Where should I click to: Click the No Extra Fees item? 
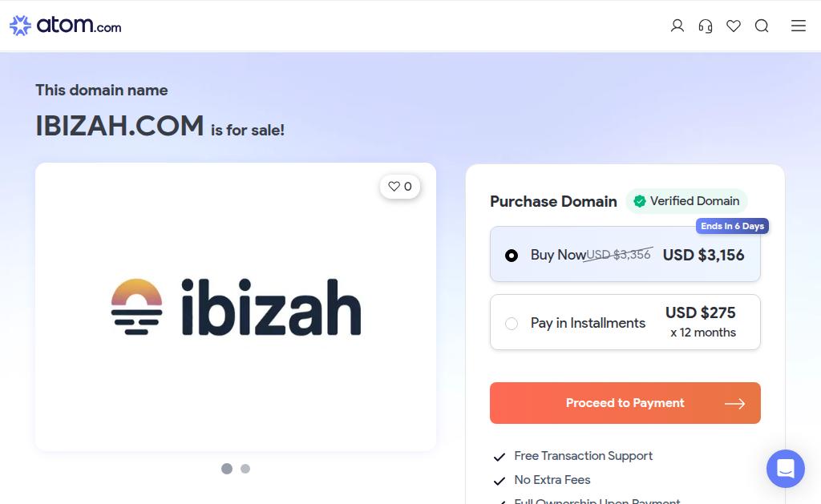552,480
